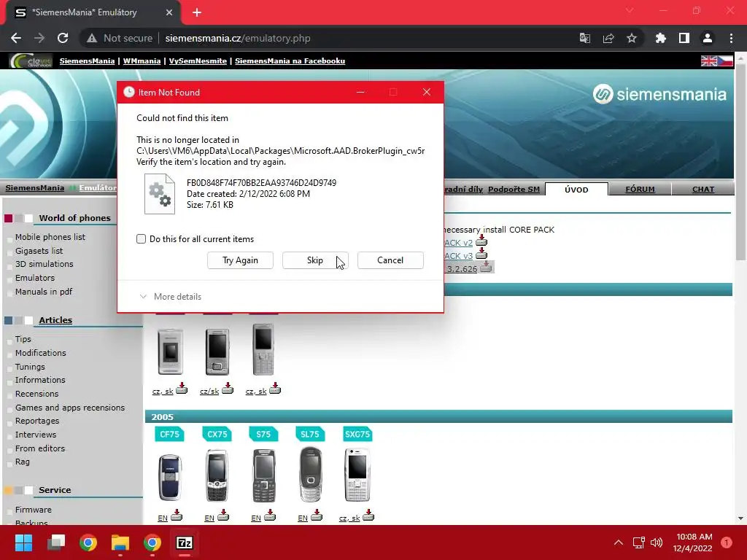Open Mobile phones list in sidebar
The height and width of the screenshot is (560, 747).
tap(50, 237)
